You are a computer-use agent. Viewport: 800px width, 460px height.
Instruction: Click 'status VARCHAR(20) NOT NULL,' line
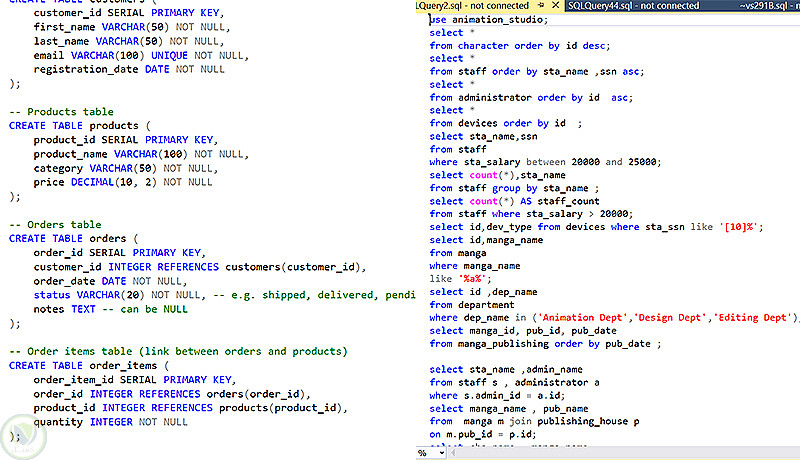120,295
